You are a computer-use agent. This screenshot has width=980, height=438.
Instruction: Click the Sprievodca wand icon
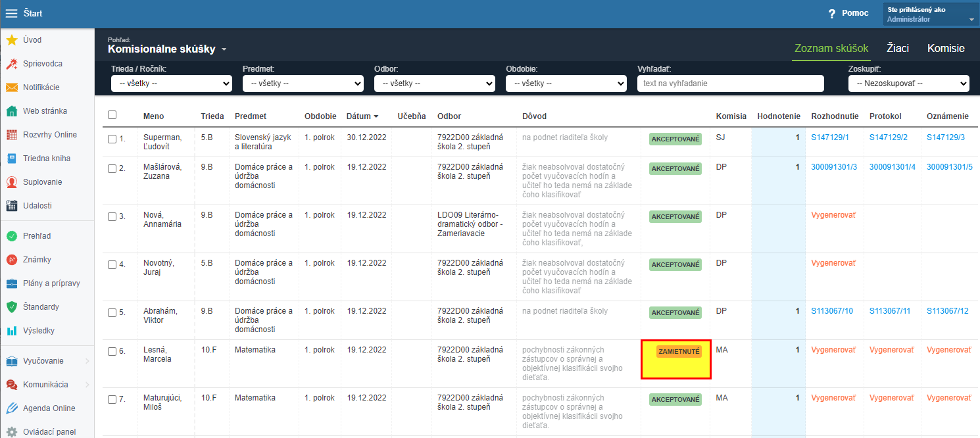tap(12, 64)
